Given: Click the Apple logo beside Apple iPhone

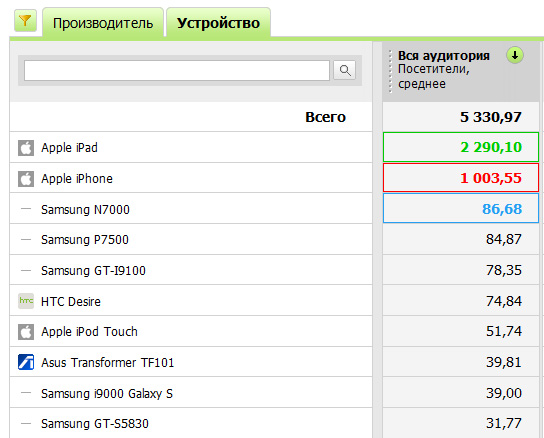Looking at the screenshot, I should 26,179.
